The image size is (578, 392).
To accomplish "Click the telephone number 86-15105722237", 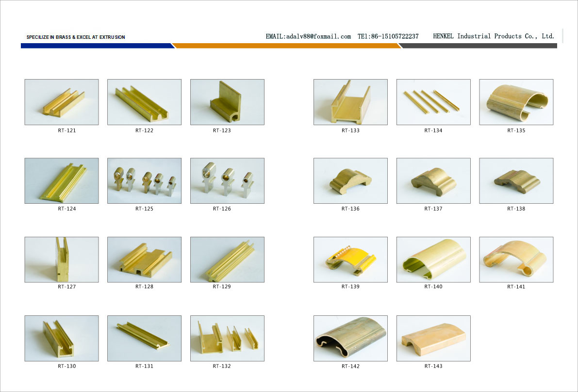I will coord(395,36).
